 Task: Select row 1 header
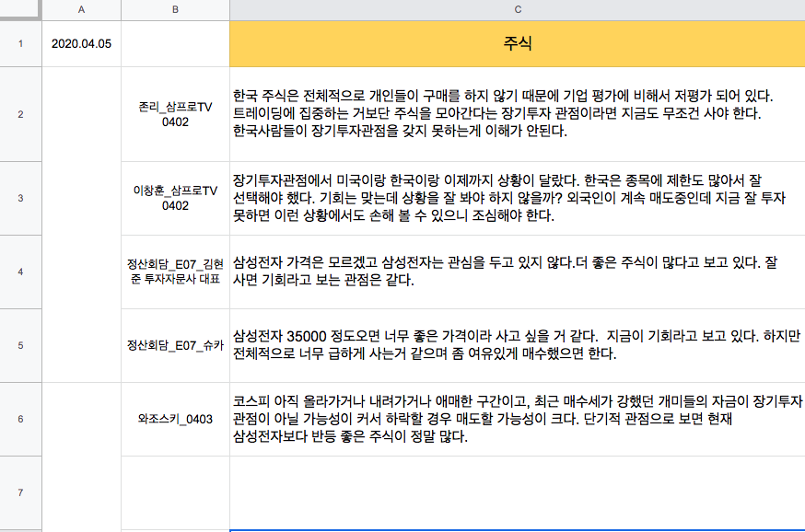coord(20,43)
